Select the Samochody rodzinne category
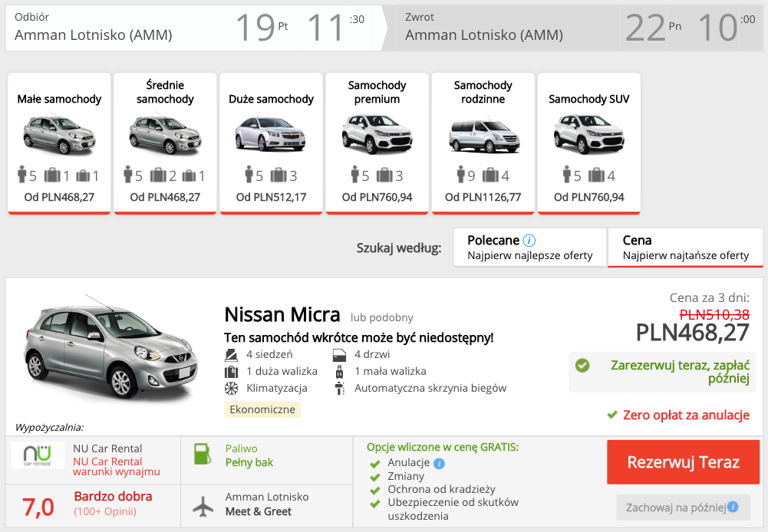Viewport: 768px width, 532px height. pyautogui.click(x=483, y=143)
